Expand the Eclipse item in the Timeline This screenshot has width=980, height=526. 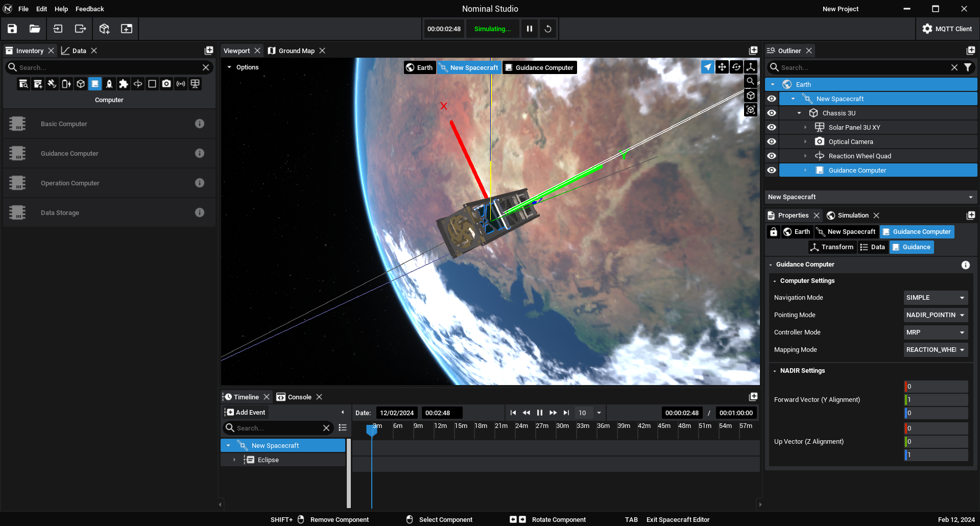click(234, 460)
